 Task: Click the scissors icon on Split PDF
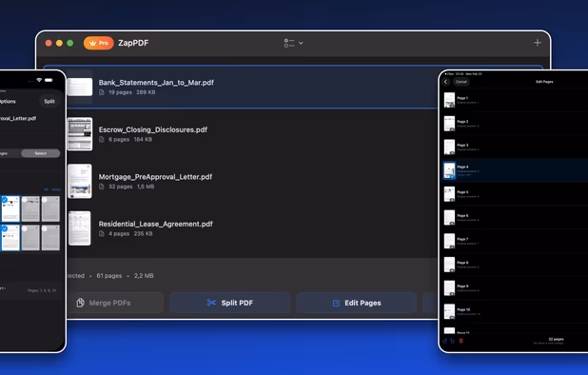pos(211,303)
